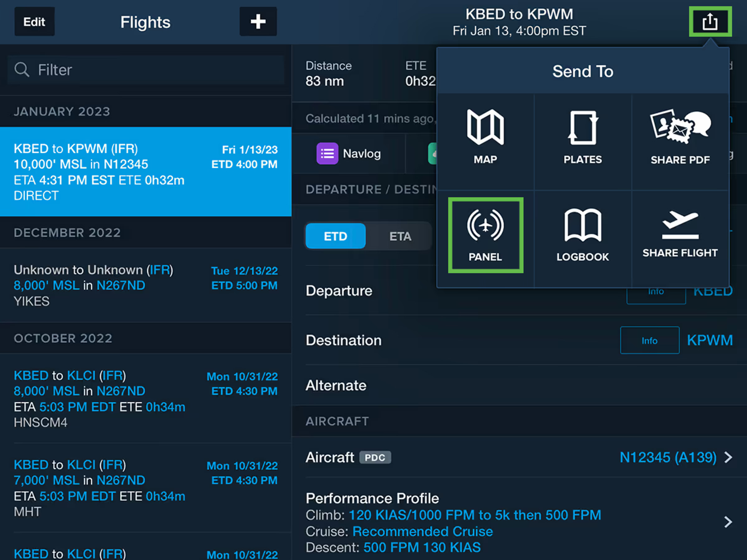Add a new flight with plus button
This screenshot has width=747, height=560.
pos(258,21)
